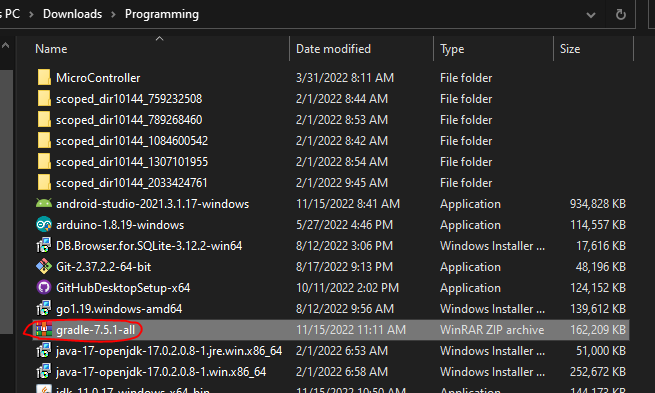This screenshot has width=655, height=393.
Task: Select the scoped_dir10144_789268460 folder icon
Action: pos(44,119)
